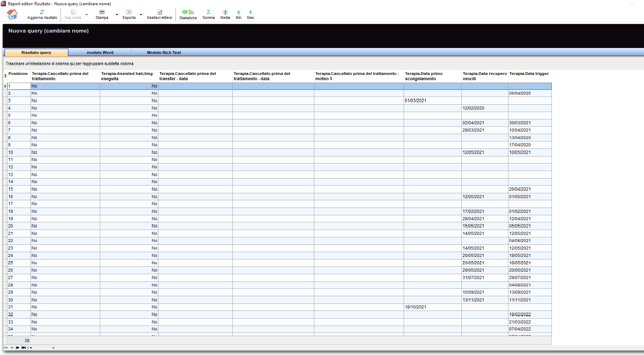Click the Terapia.Data primo scongelamento column header
Image resolution: width=644 pixels, height=355 pixels.
point(432,76)
